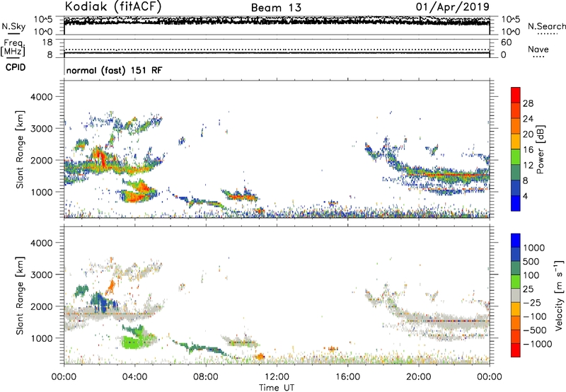Click the 'Kodiak (fitACF)' title text

[x=113, y=7]
